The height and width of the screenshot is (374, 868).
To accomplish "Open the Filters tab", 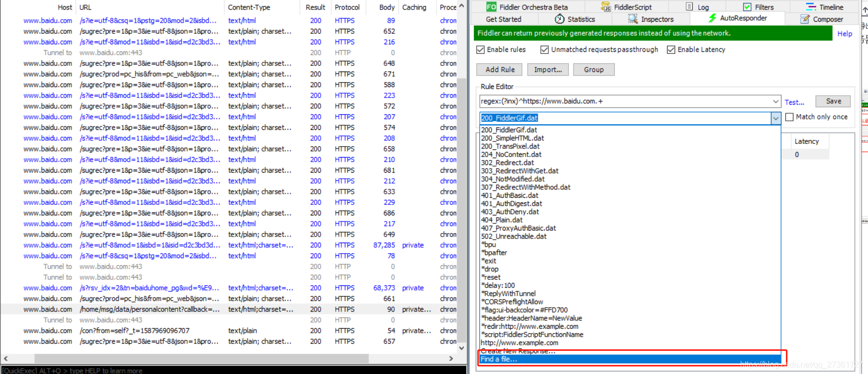I will point(758,7).
